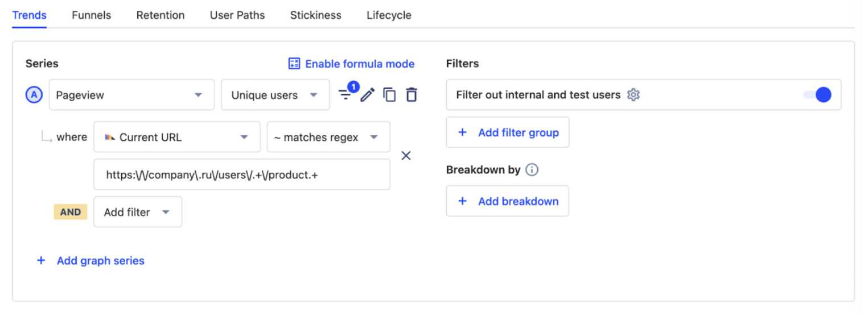The width and height of the screenshot is (868, 316).
Task: Remove the Current URL filter with X
Action: pyautogui.click(x=406, y=156)
